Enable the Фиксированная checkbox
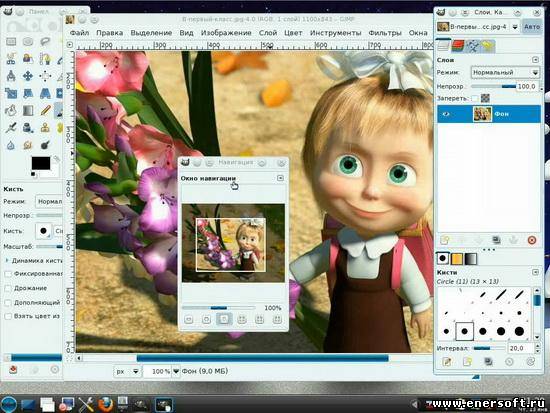 tap(8, 273)
